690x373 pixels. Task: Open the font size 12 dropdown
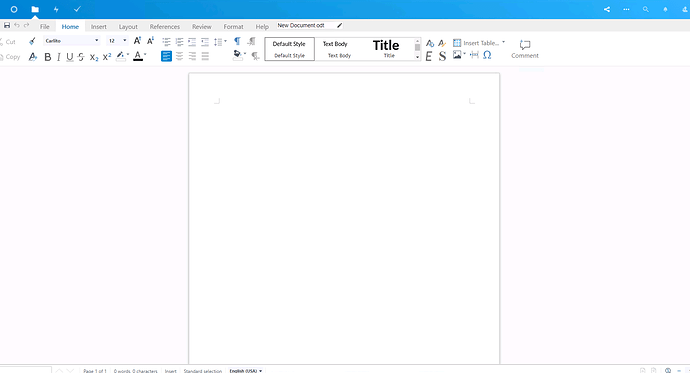[x=125, y=40]
